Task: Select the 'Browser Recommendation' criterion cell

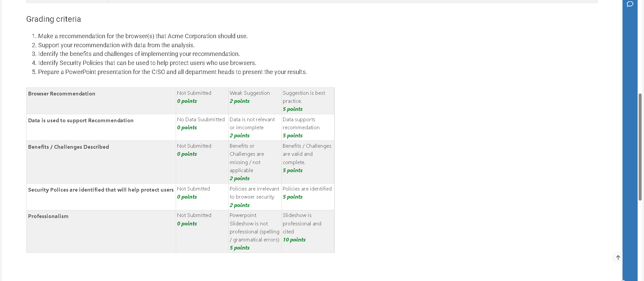Action: (x=101, y=101)
